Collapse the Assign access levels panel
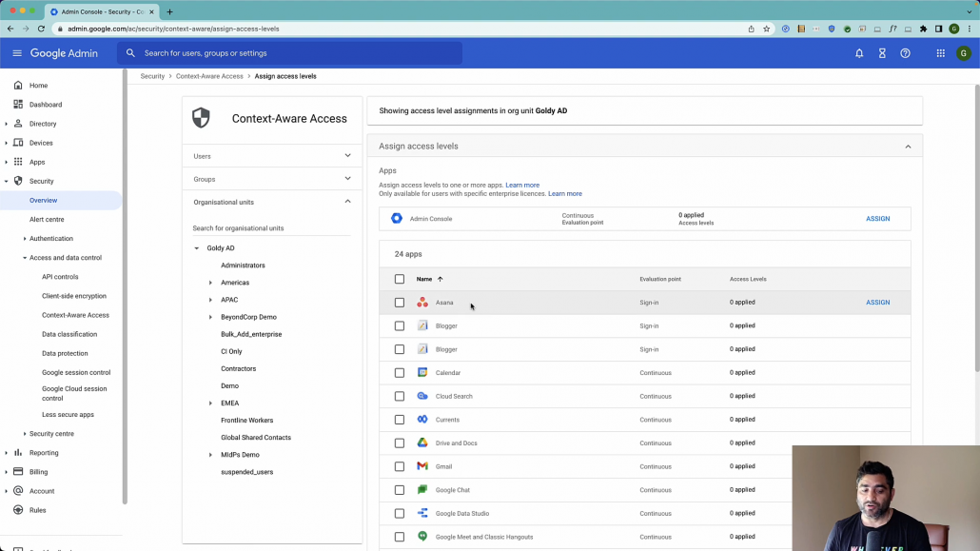The width and height of the screenshot is (980, 551). (x=908, y=147)
